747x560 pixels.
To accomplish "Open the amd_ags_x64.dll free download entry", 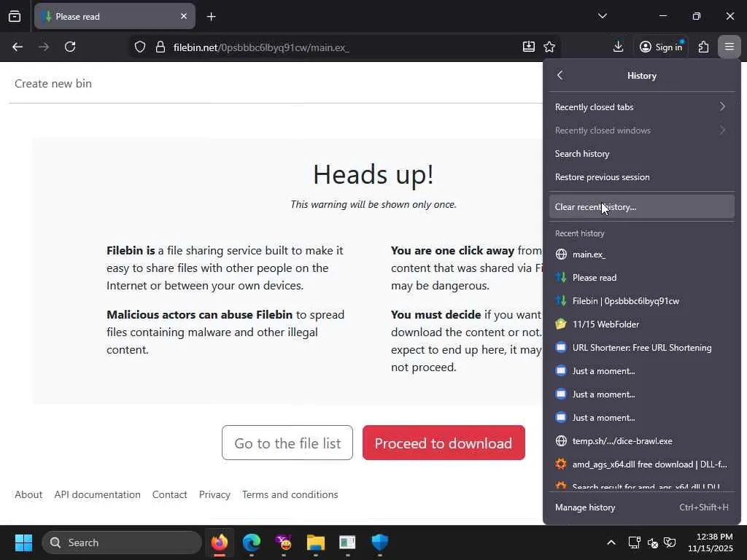I will pos(642,464).
